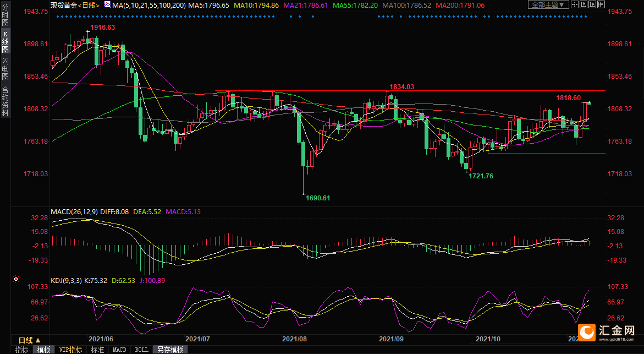Viewport: 644px width, 354px height.
Task: Click the MA(5,10,21,55,100,200) parameters label
Action: 149,6
